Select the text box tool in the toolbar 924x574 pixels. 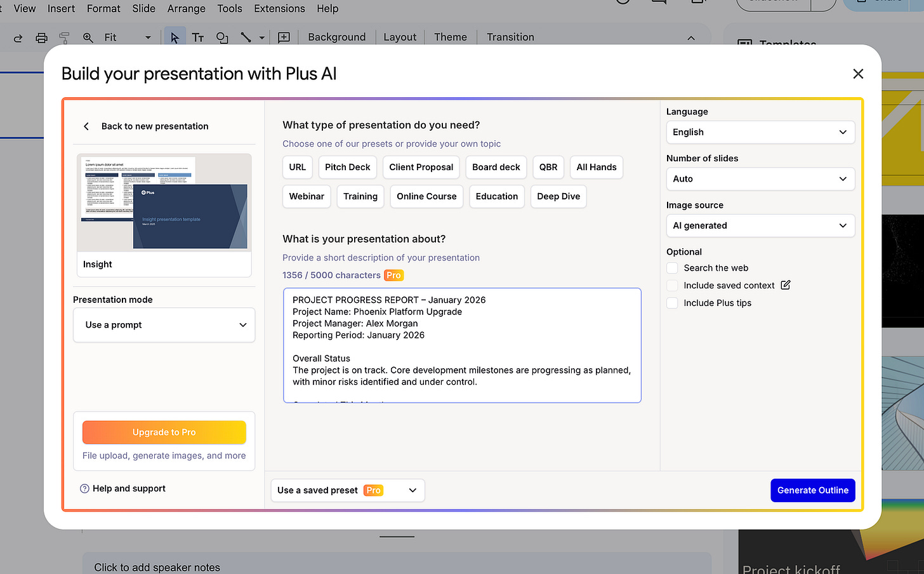point(198,37)
